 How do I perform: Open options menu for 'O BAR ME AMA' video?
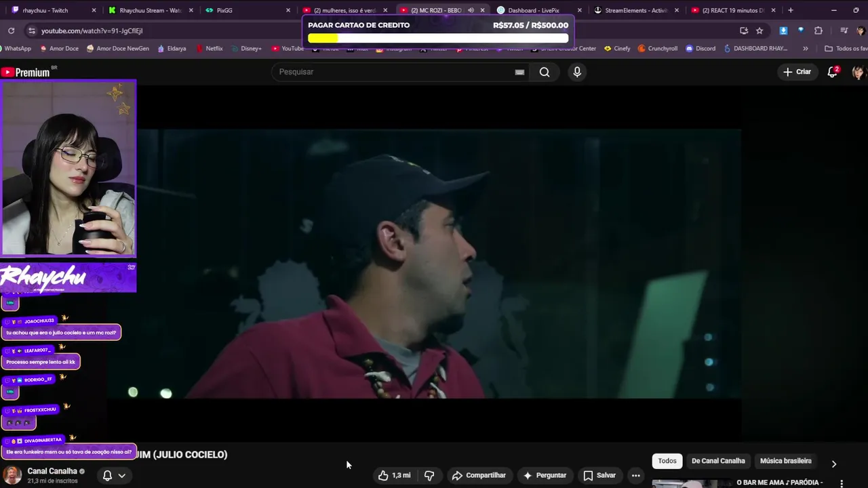pyautogui.click(x=842, y=483)
